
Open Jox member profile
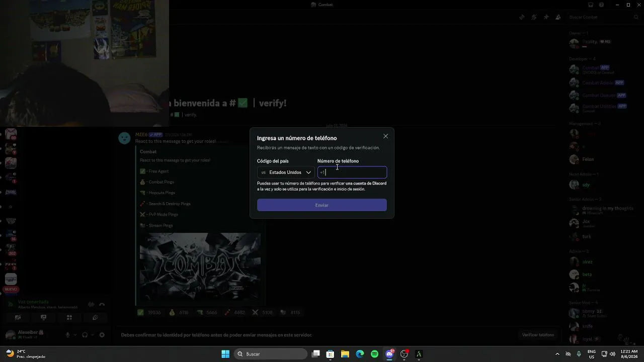point(586,223)
